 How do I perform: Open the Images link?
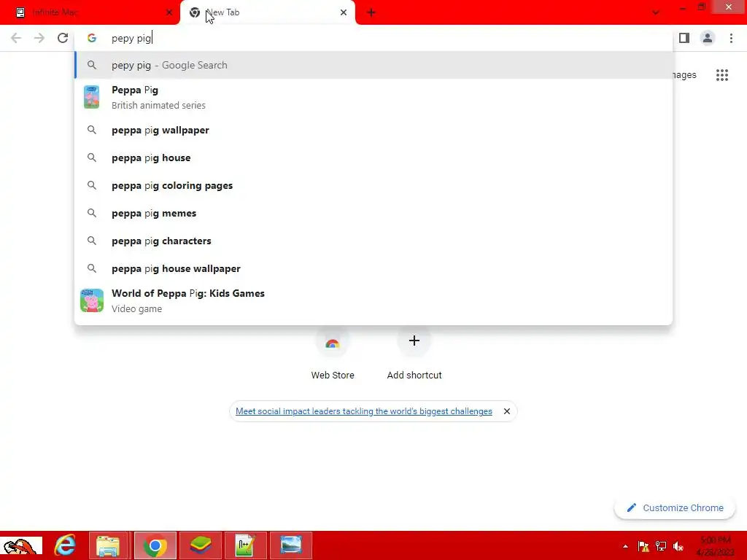click(684, 75)
